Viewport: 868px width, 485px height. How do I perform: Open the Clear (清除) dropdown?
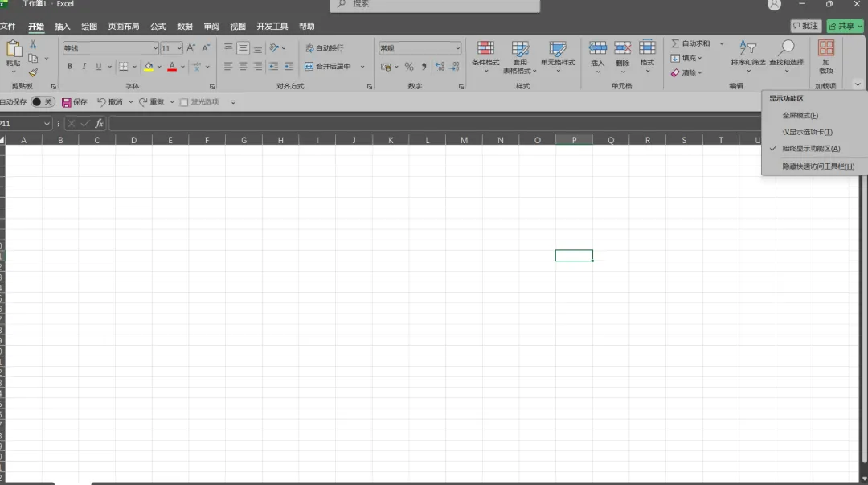tap(686, 72)
